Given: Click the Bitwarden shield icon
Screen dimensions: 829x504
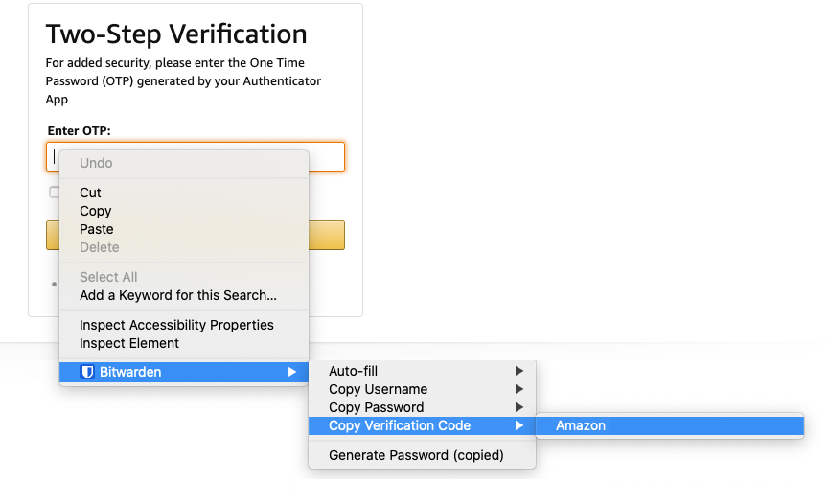Looking at the screenshot, I should (x=86, y=372).
